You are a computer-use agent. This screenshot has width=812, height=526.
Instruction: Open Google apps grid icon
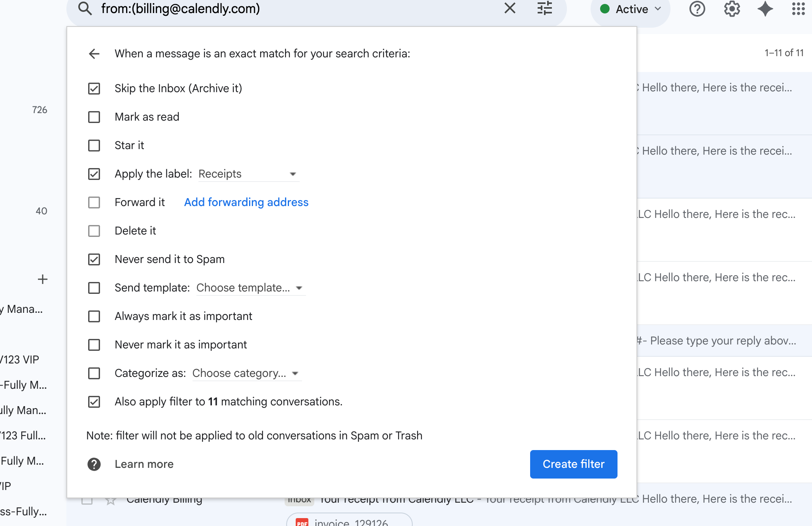coord(798,9)
